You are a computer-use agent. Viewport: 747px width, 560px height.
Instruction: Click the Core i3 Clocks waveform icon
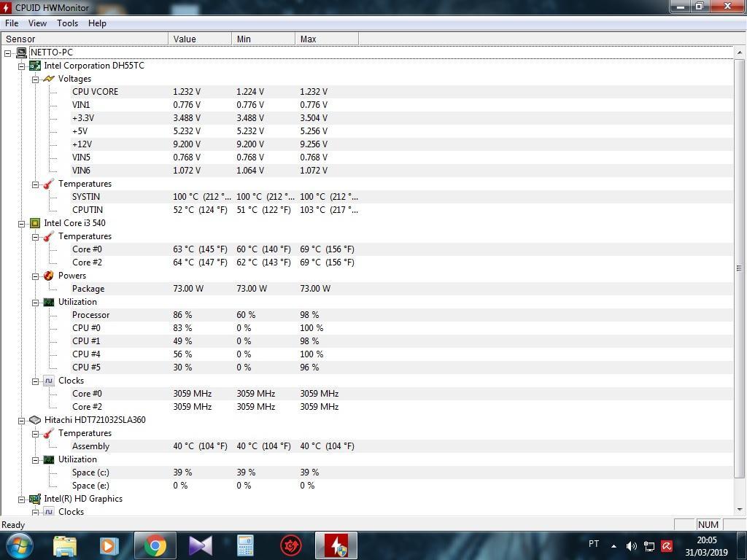pyautogui.click(x=49, y=381)
